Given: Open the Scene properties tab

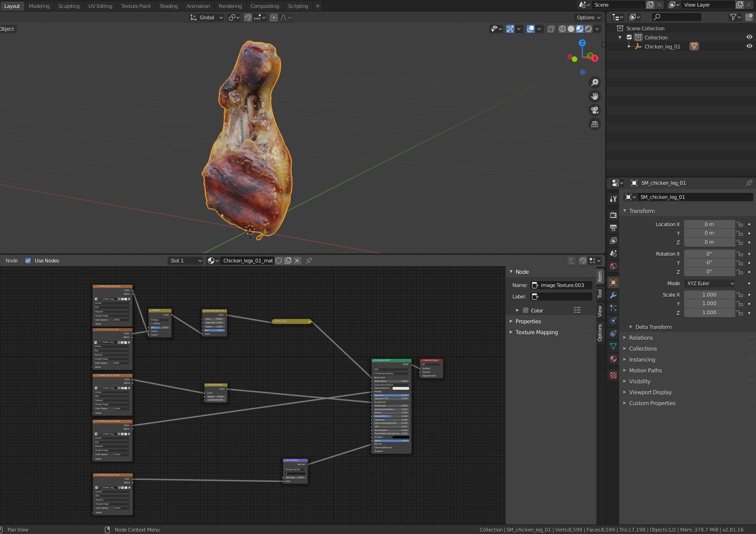Looking at the screenshot, I should [613, 254].
